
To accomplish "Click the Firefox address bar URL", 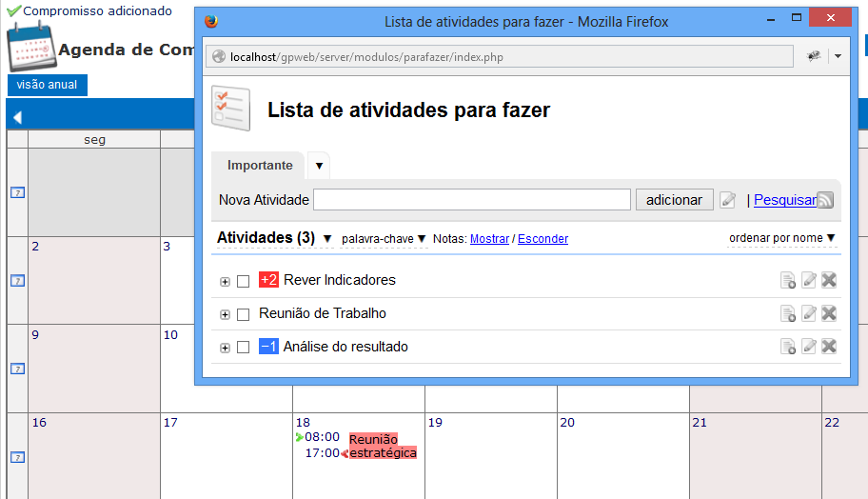I will coord(366,57).
